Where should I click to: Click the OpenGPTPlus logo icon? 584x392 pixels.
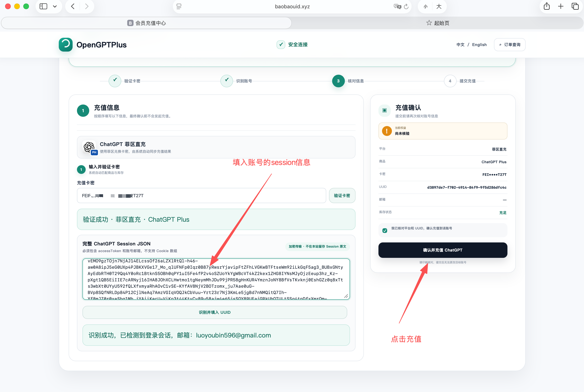66,45
